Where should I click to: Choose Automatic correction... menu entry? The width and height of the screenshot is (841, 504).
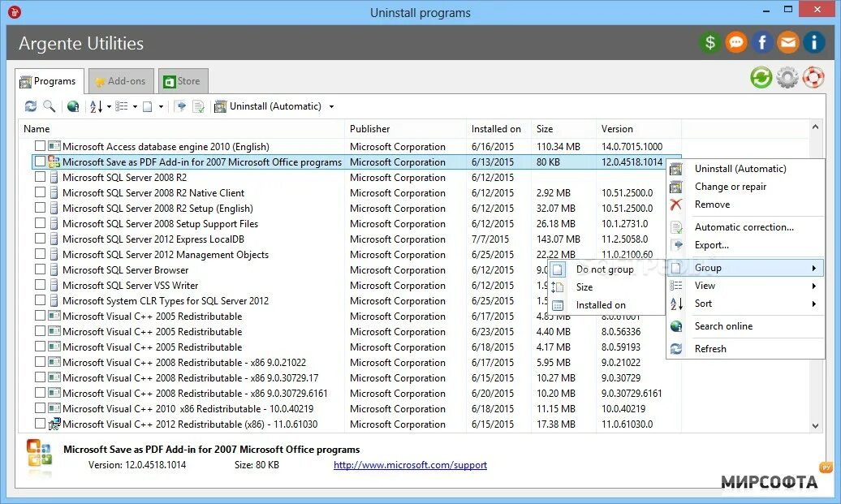coord(744,226)
